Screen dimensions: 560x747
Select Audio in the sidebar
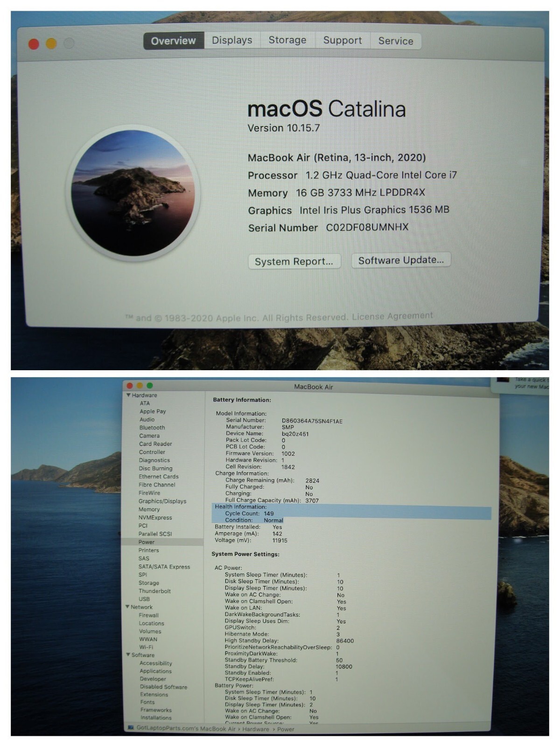pos(147,419)
